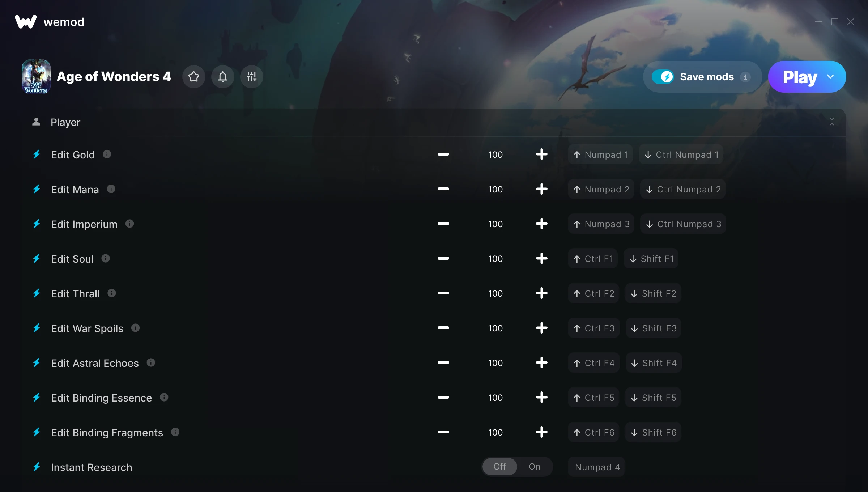Click the Edit War Spoils value field
This screenshot has width=868, height=492.
pos(495,328)
